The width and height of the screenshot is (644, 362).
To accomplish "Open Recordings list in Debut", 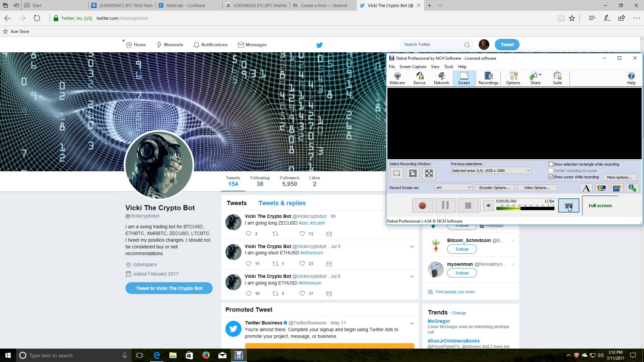I will tap(488, 78).
